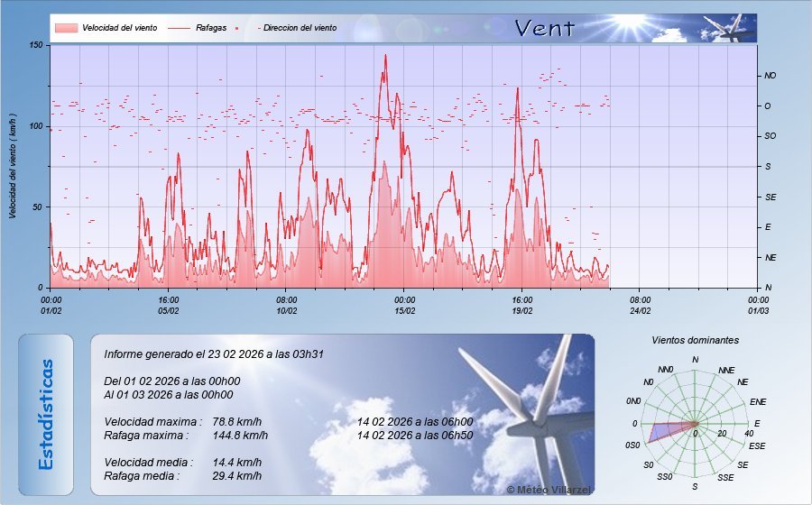Click the Vent title in the header banner
The height and width of the screenshot is (505, 812).
pyautogui.click(x=544, y=28)
